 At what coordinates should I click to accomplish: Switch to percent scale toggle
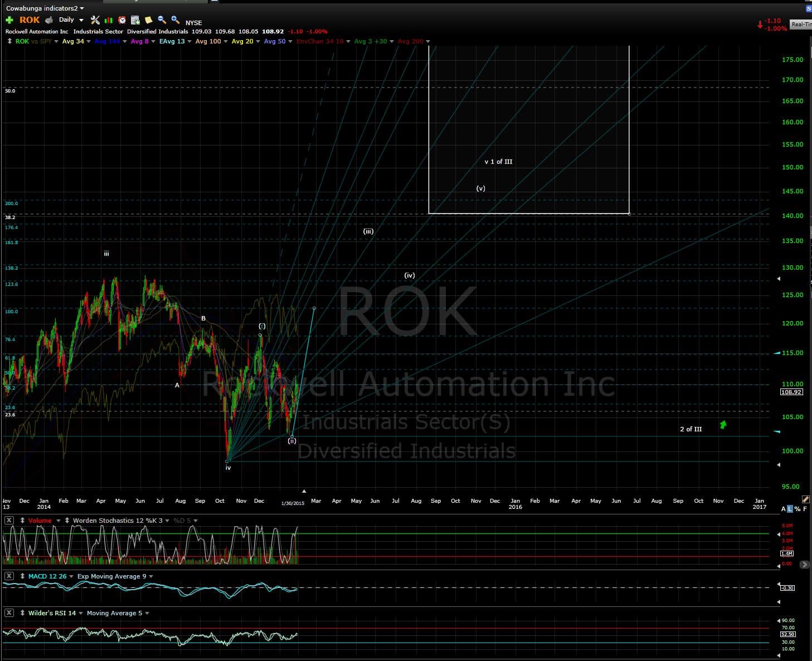pyautogui.click(x=798, y=509)
